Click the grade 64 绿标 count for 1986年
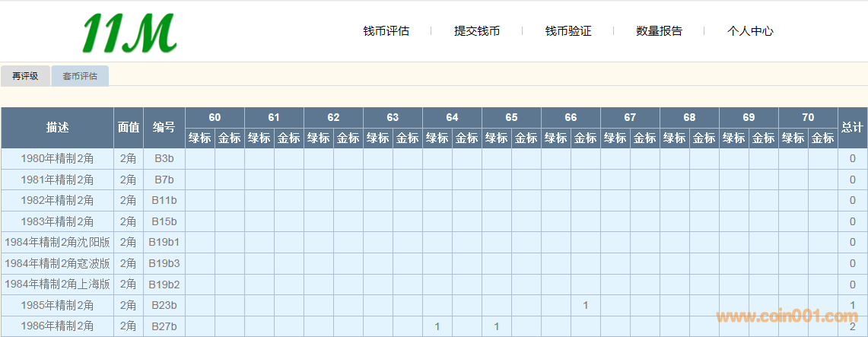Image resolution: width=868 pixels, height=337 pixels. pos(437,326)
